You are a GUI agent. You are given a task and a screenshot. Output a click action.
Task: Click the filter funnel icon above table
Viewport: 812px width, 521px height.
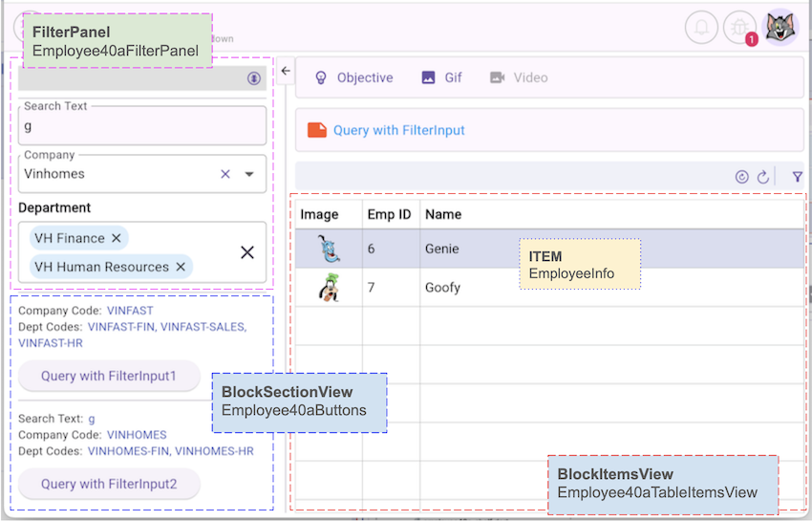click(798, 177)
